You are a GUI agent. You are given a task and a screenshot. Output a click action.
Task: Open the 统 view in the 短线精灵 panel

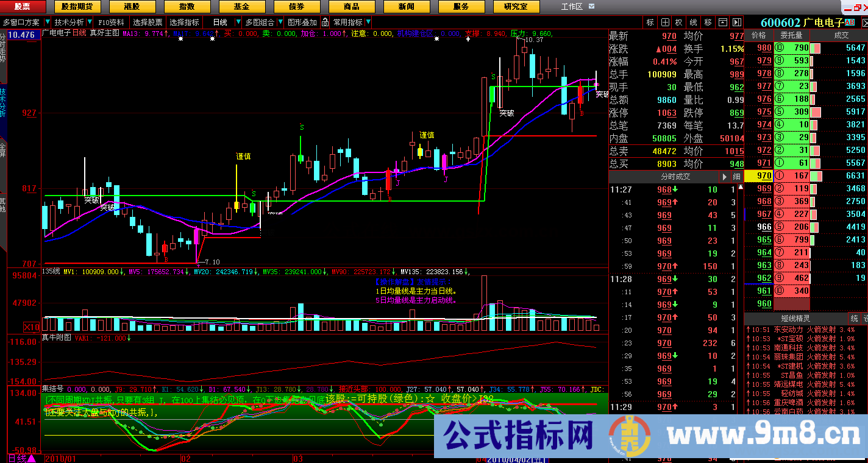[853, 319]
